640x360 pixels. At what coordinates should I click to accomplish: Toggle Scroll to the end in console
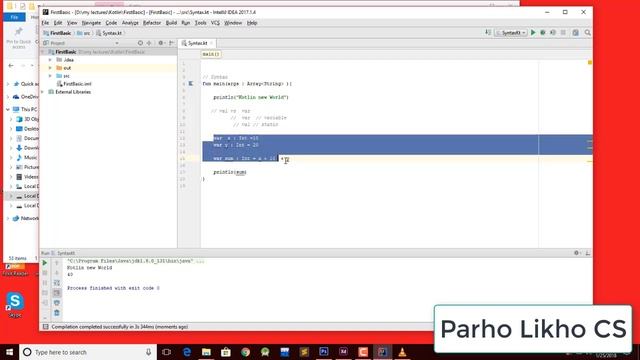[57, 293]
